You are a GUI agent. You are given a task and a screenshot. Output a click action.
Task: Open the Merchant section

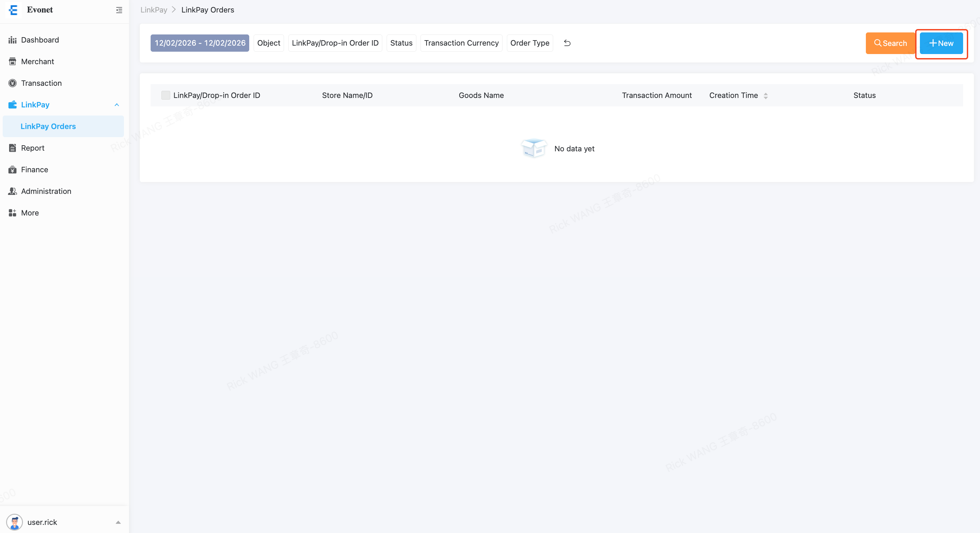click(37, 61)
